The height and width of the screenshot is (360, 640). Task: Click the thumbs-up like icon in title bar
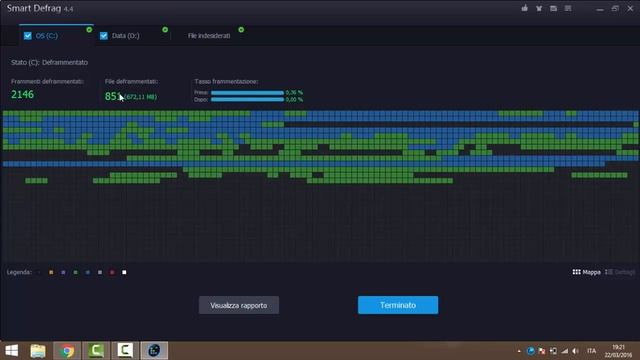pos(524,8)
